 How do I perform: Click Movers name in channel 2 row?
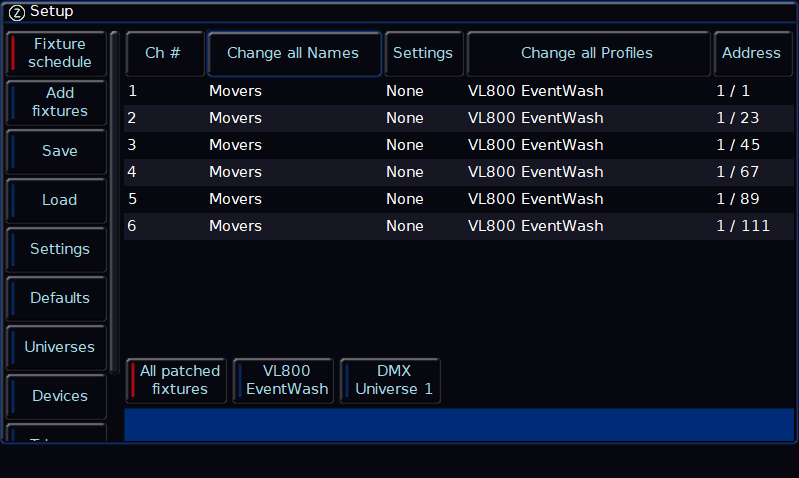[235, 118]
